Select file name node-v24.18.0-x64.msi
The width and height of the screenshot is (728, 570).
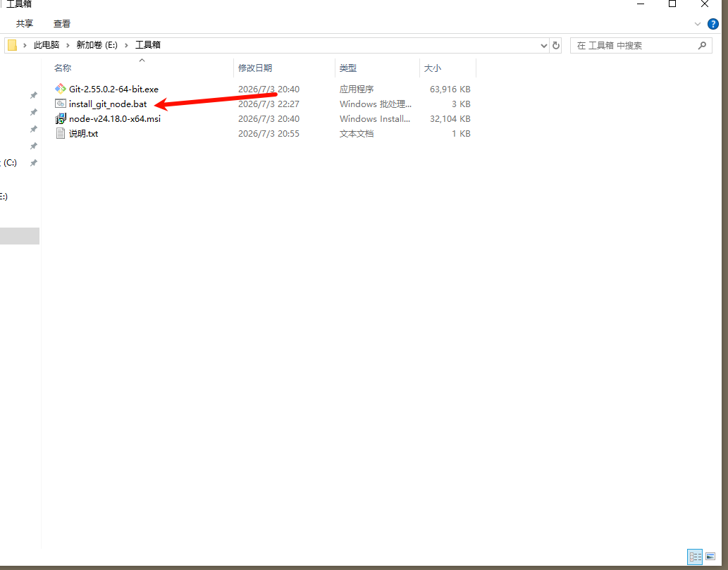[115, 119]
